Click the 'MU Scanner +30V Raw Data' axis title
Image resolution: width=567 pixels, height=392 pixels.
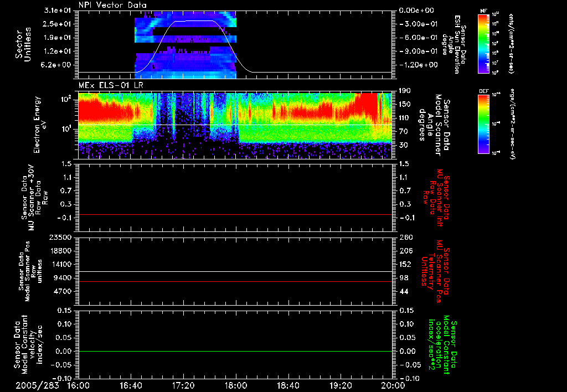(x=35, y=198)
